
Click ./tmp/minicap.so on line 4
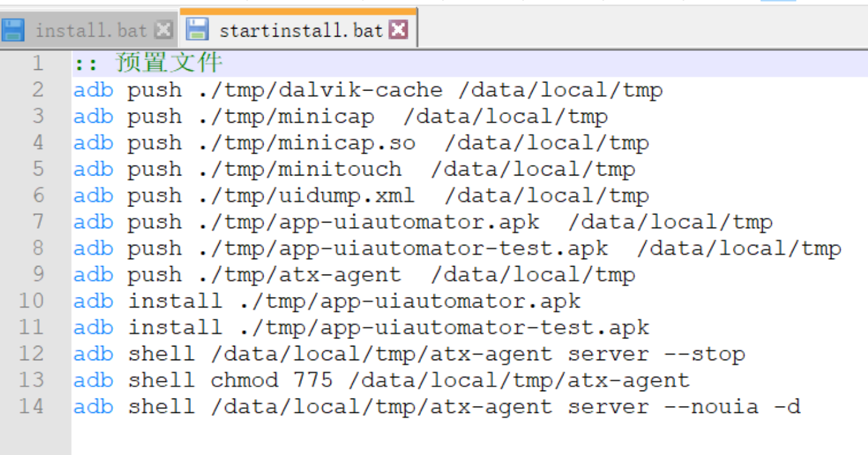coord(307,143)
